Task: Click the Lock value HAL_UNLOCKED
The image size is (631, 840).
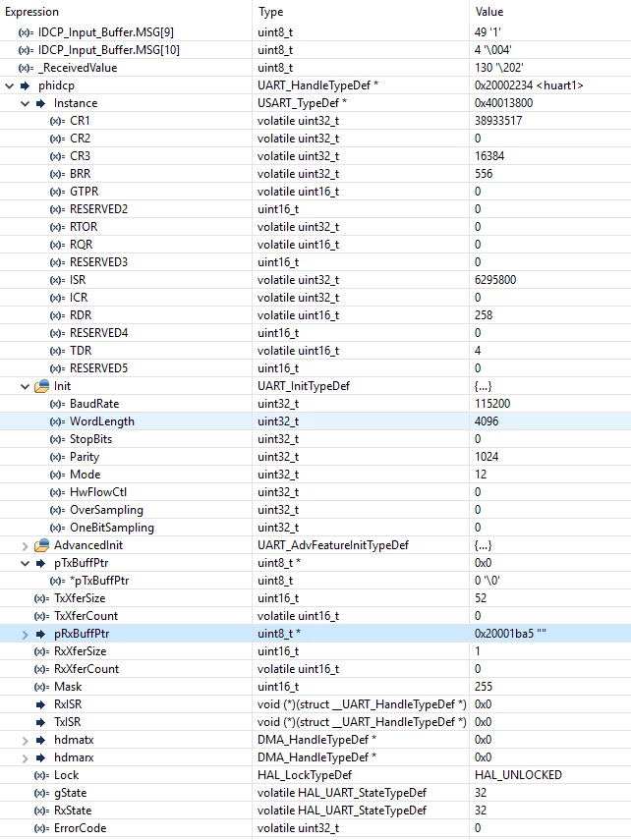Action: click(518, 775)
